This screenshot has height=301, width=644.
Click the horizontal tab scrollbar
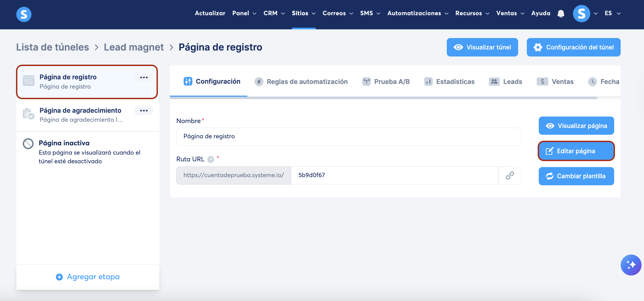(x=383, y=98)
